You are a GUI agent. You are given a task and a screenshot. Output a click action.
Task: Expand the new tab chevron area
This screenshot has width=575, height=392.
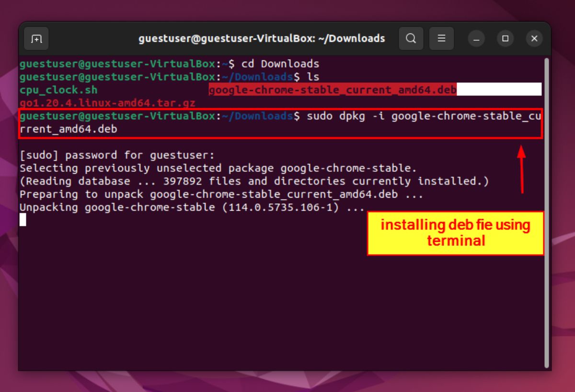pyautogui.click(x=36, y=38)
